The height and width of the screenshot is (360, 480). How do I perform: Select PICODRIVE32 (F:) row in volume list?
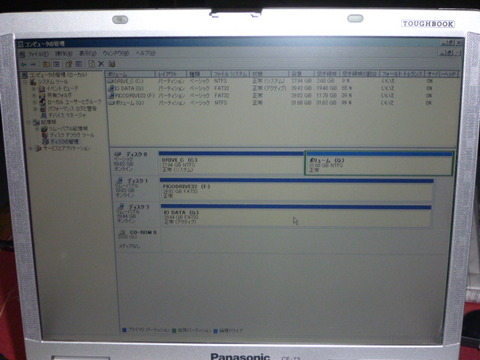point(132,96)
